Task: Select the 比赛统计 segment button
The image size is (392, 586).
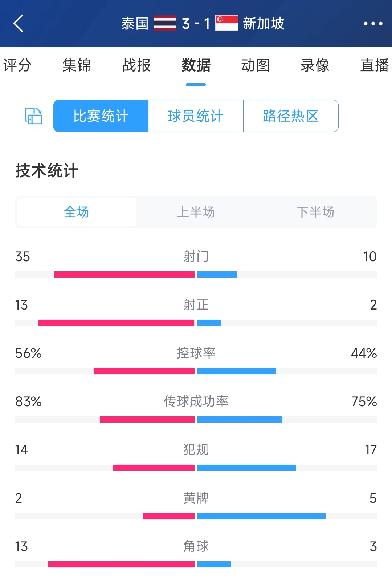Action: [101, 116]
